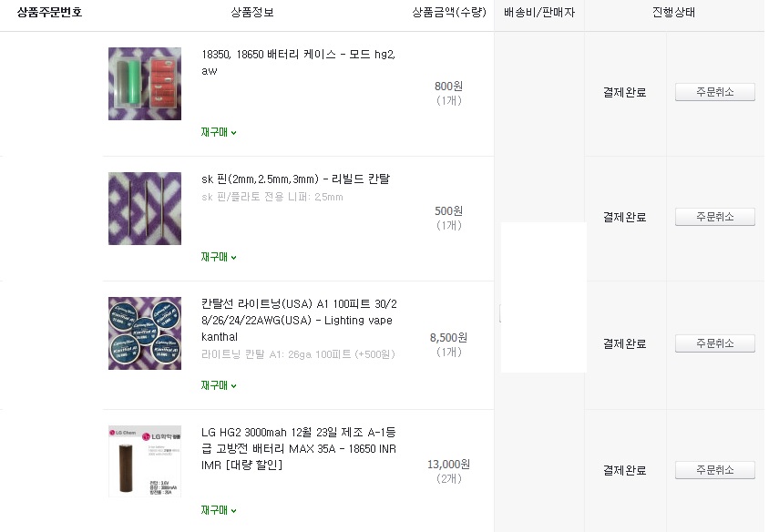Open the battery case product thumbnail
This screenshot has height=532, width=779.
145,84
